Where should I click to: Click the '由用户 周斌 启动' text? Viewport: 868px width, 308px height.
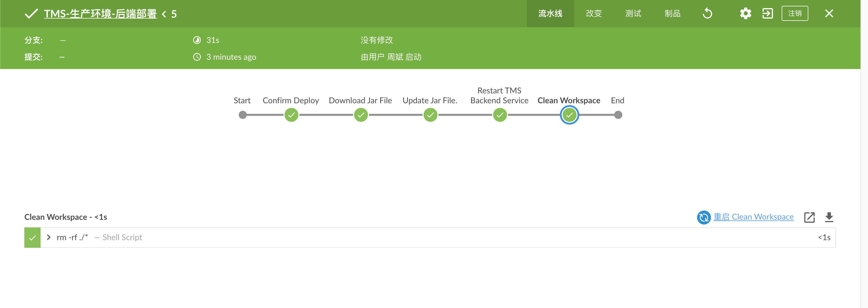(x=391, y=57)
